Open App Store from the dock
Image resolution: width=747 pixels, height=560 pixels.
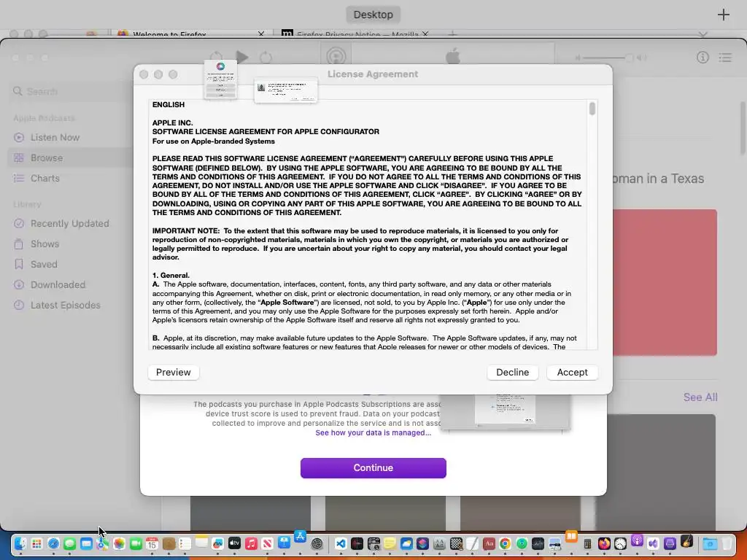300,536
